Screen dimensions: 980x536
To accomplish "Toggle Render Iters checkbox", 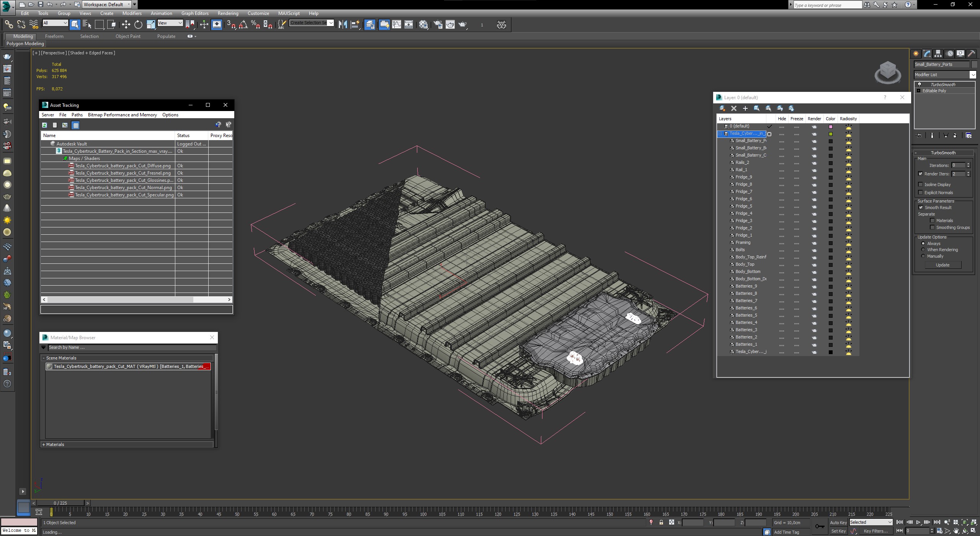I will pyautogui.click(x=921, y=174).
